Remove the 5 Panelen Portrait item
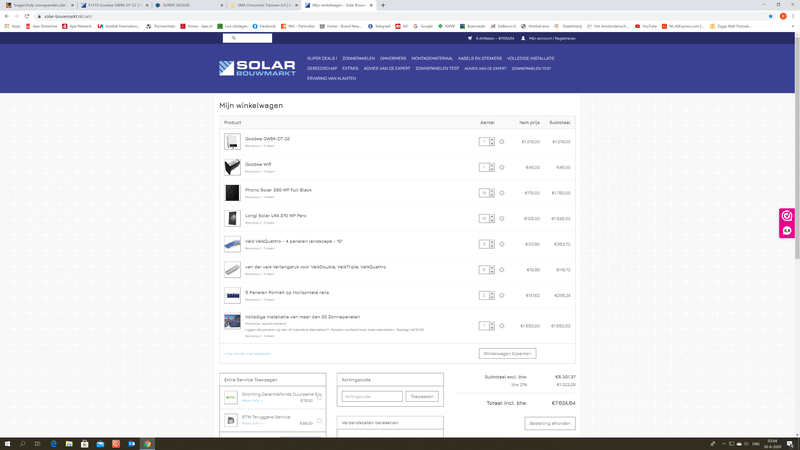 pos(502,295)
